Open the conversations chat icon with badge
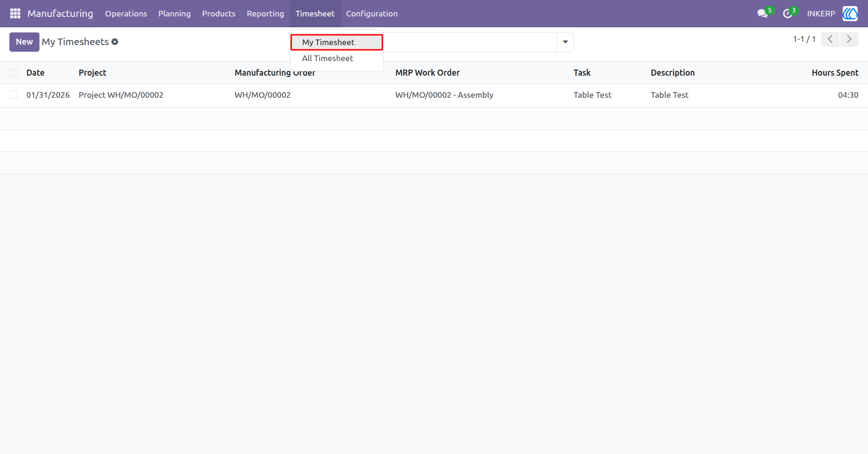 [763, 14]
